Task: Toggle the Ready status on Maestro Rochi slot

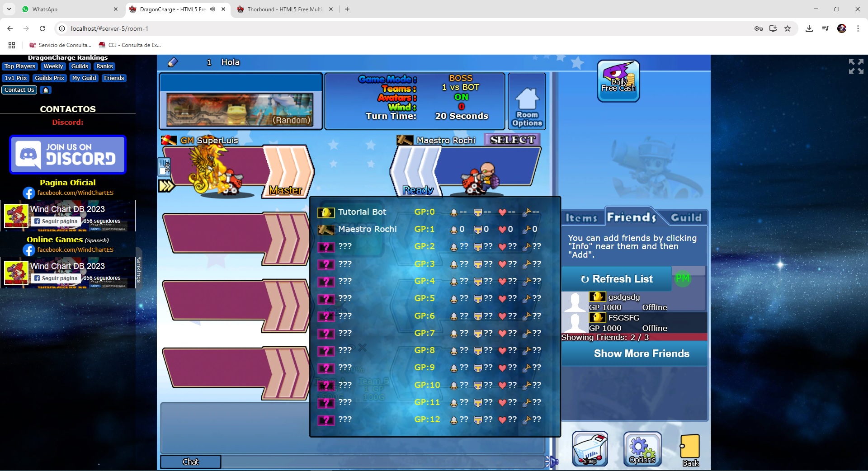Action: pos(418,190)
